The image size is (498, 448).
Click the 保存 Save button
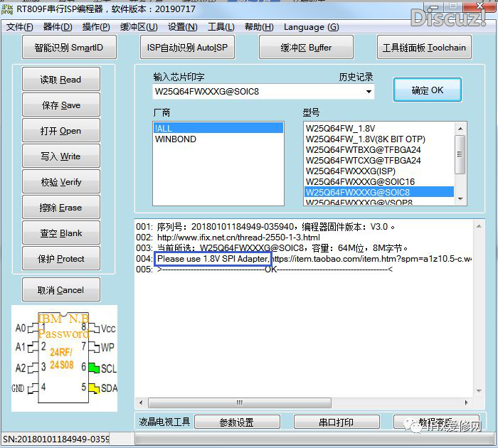pyautogui.click(x=61, y=105)
